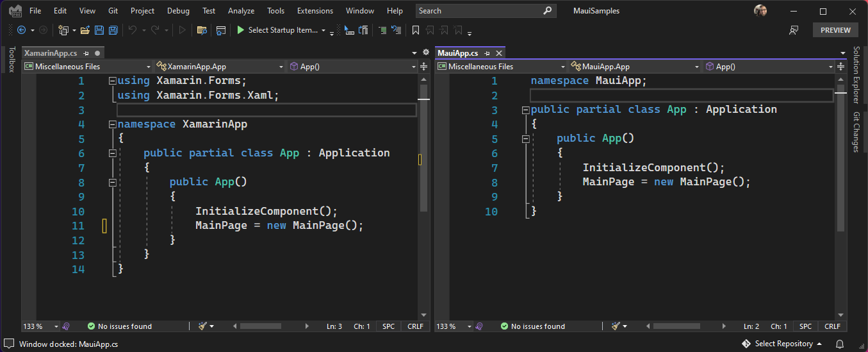Viewport: 868px width, 352px height.
Task: Open the Solution Explorer side tab
Action: [856, 74]
